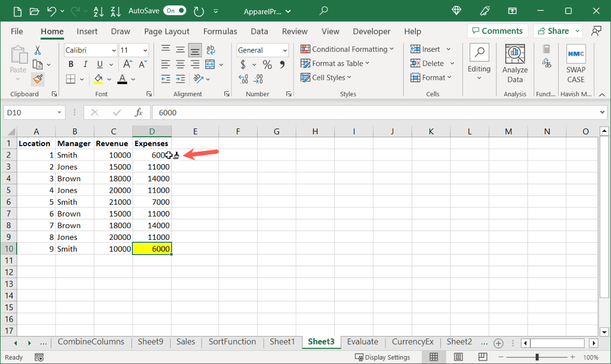Apply yellow Fill Color to cell

pyautogui.click(x=98, y=79)
